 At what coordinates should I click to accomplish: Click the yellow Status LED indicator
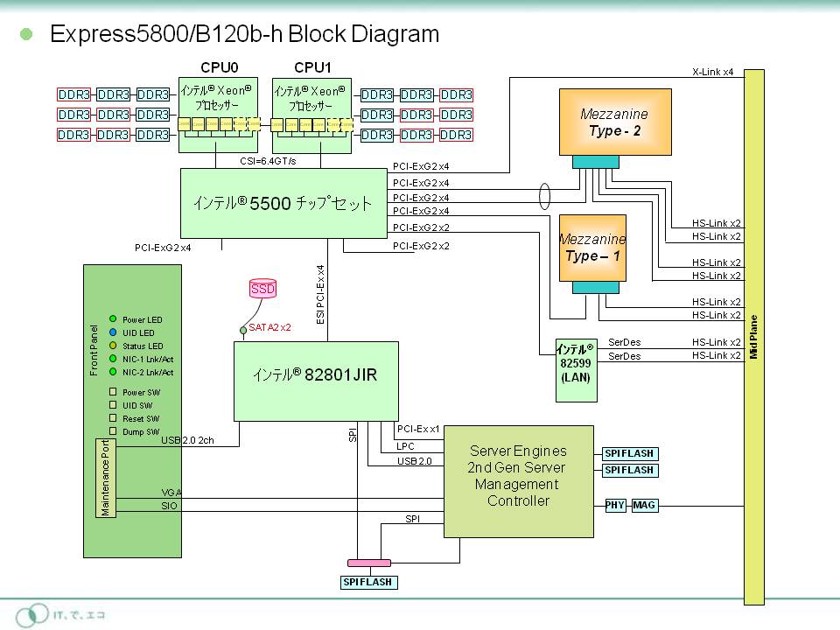click(113, 346)
